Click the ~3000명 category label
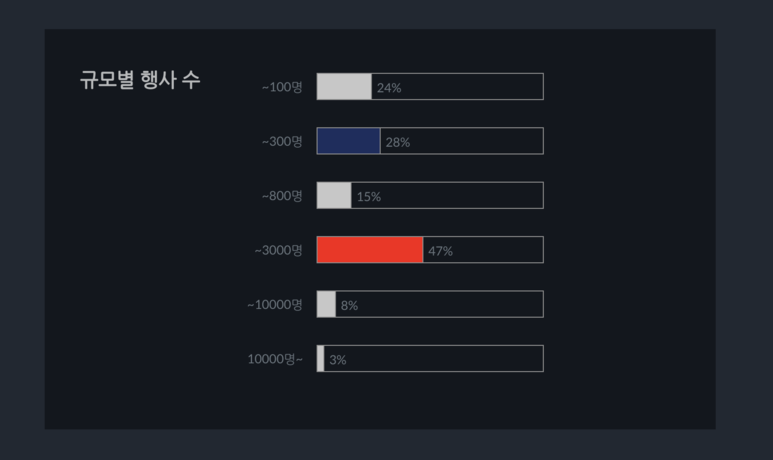 tap(279, 250)
